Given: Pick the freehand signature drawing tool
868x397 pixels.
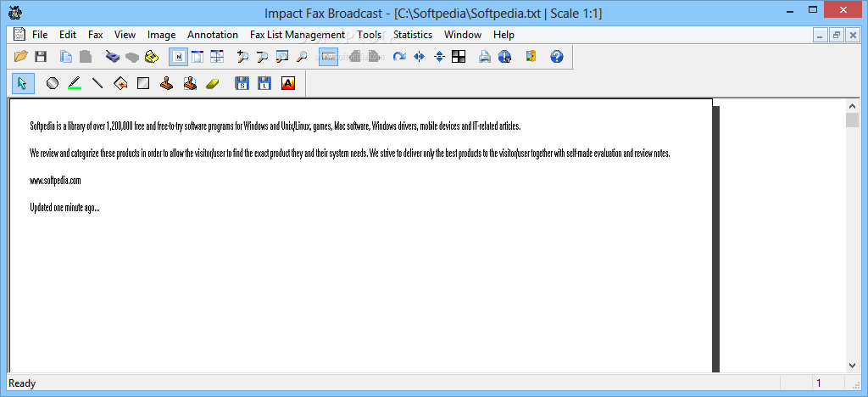Looking at the screenshot, I should coord(120,84).
